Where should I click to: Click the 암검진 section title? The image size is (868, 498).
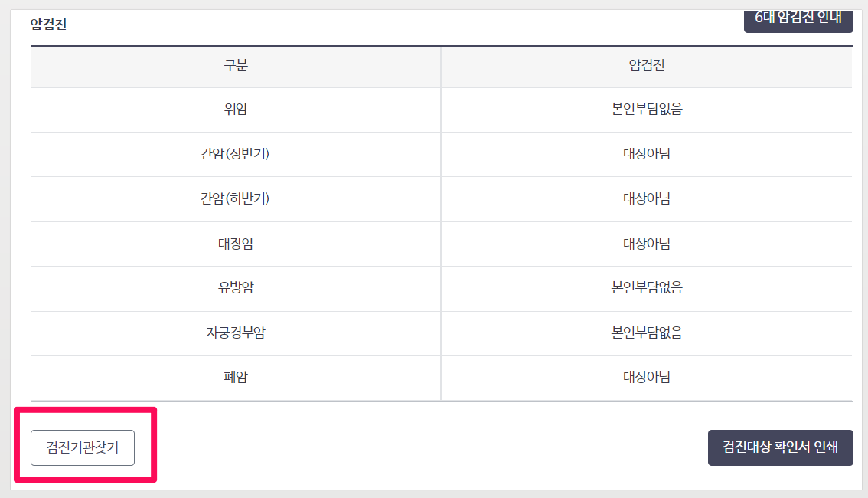pos(48,24)
